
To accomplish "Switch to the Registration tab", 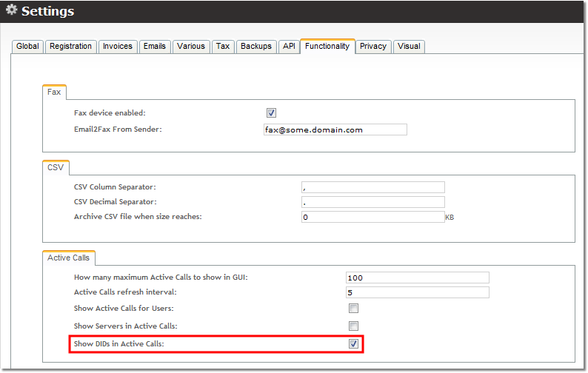I will (x=70, y=47).
